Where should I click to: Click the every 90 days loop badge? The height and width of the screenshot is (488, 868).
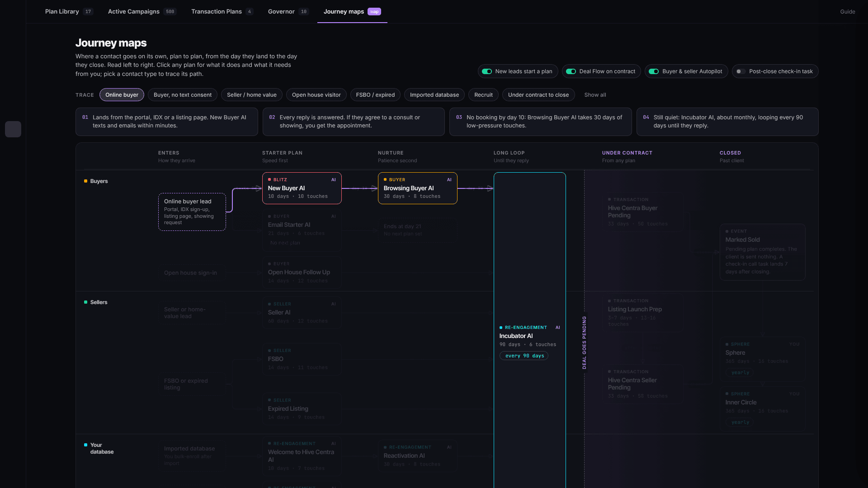524,356
